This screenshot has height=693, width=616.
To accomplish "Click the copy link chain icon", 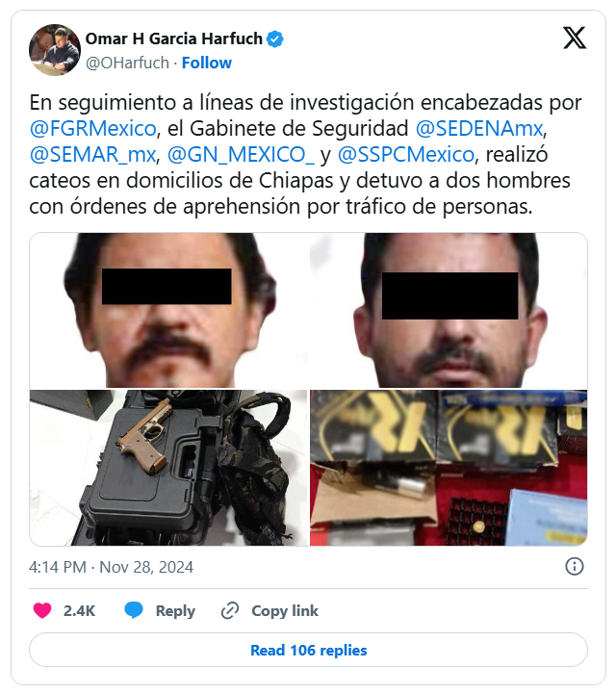I will pyautogui.click(x=230, y=610).
